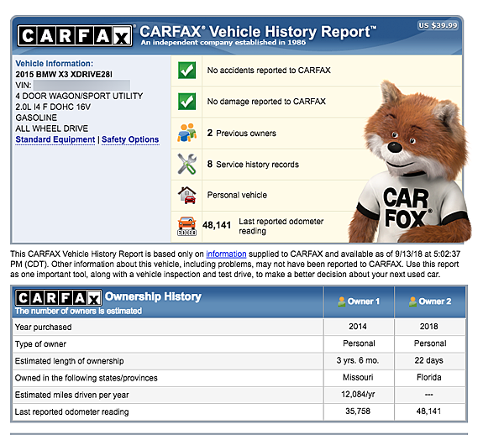Click 'No accidents reported to CARFAX' text
The width and height of the screenshot is (504, 435).
(x=269, y=70)
